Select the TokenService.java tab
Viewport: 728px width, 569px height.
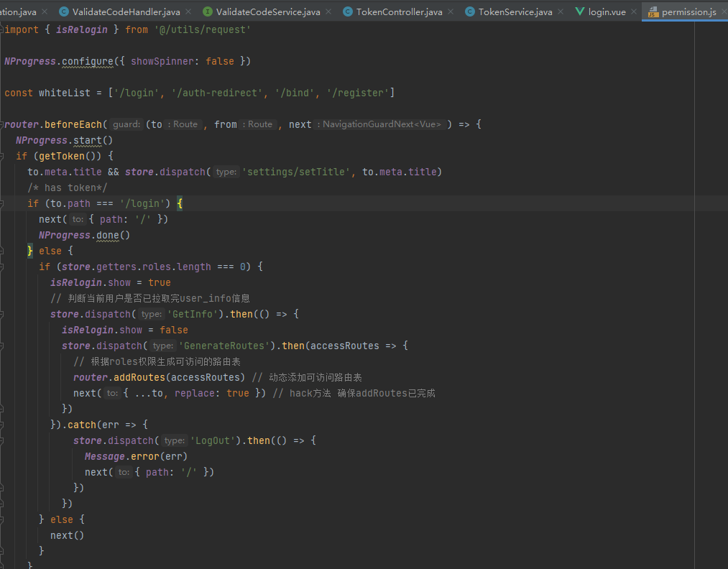[515, 11]
